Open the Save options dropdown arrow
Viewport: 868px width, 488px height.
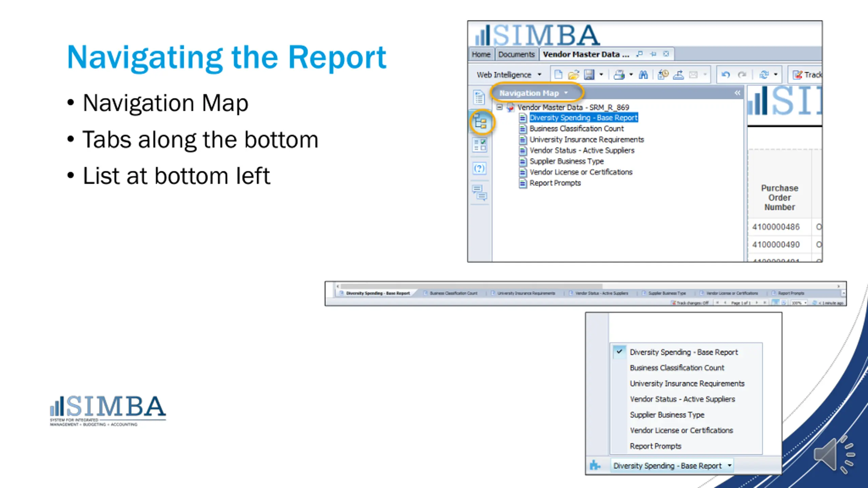[x=601, y=75]
